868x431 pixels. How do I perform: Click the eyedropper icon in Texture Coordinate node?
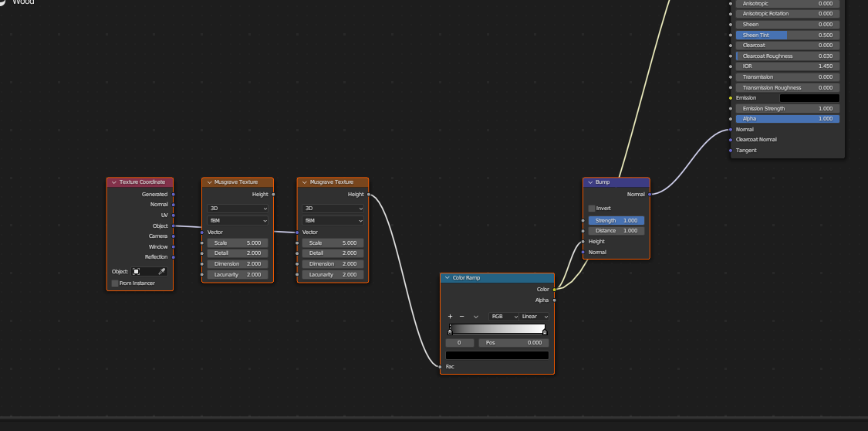pyautogui.click(x=162, y=271)
